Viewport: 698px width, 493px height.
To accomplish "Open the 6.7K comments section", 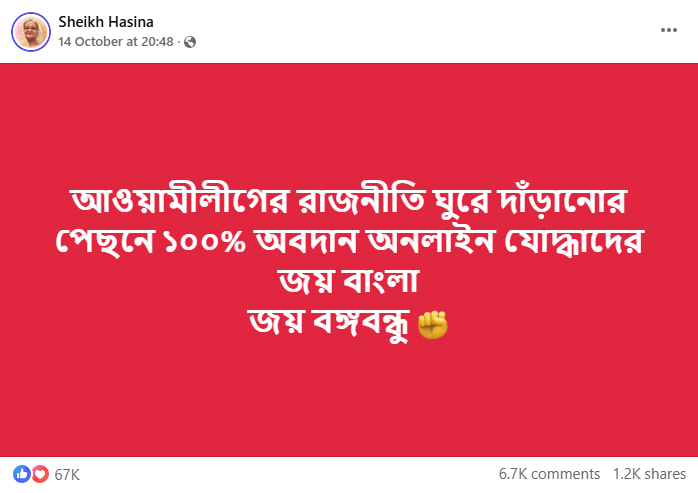I will (x=549, y=473).
